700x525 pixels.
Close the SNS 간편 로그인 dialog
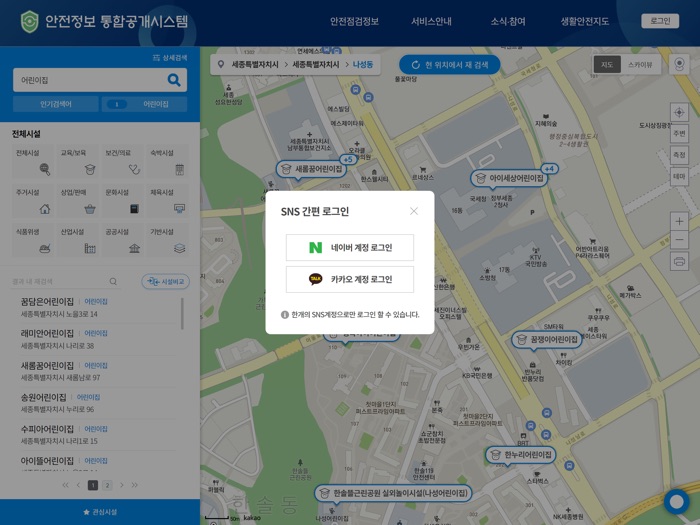coord(414,211)
